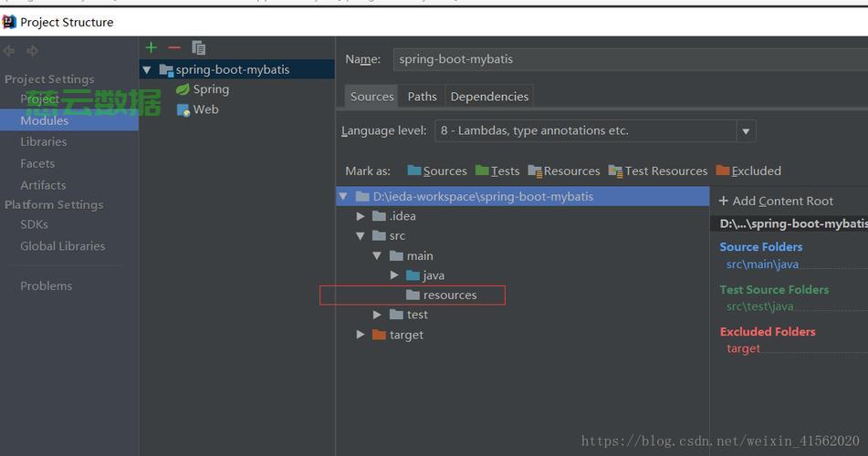This screenshot has width=868, height=456.
Task: Select the Web facet row
Action: (x=237, y=109)
